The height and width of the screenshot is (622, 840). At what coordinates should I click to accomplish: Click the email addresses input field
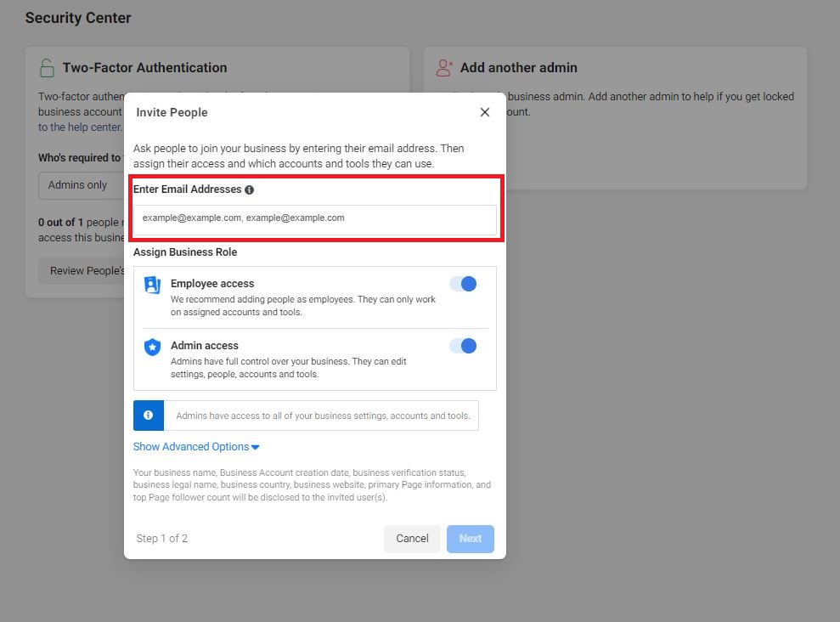click(314, 219)
